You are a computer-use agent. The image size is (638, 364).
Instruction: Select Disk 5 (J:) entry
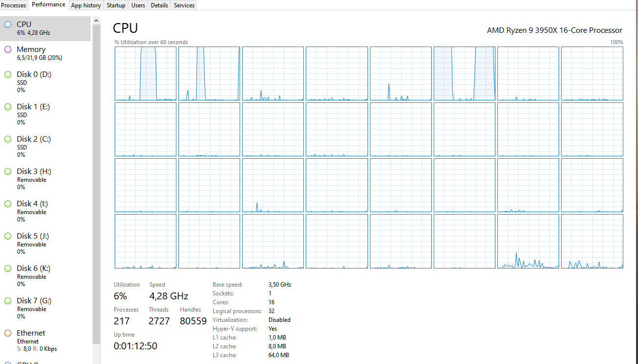(x=45, y=243)
